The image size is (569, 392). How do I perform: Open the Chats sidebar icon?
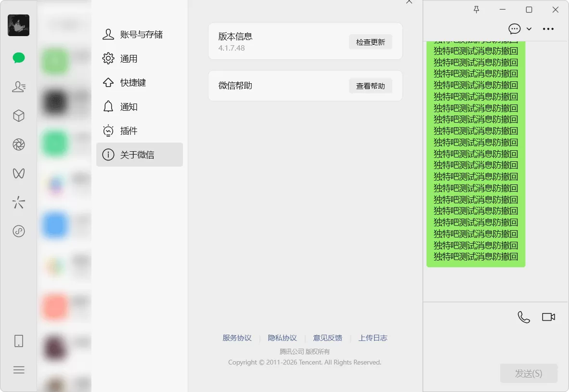(18, 58)
